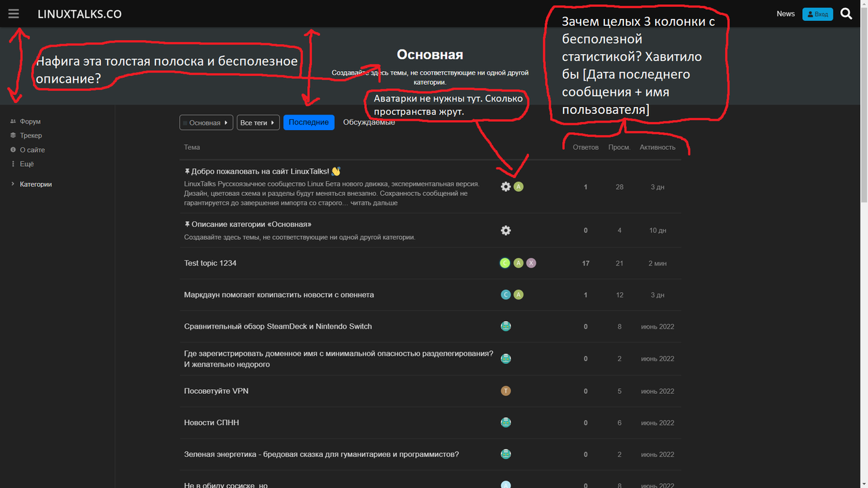Open the search magnifier icon
This screenshot has height=488, width=868.
pyautogui.click(x=846, y=14)
